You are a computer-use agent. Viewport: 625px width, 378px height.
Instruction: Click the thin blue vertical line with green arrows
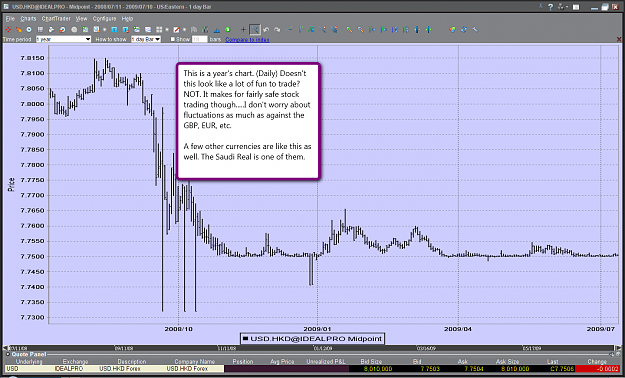[x=428, y=30]
